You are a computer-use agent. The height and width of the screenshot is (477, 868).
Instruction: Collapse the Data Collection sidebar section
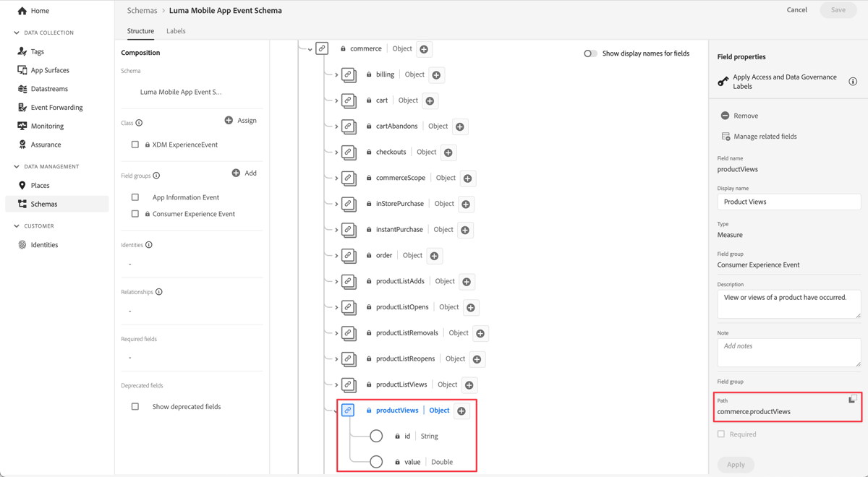(x=16, y=33)
